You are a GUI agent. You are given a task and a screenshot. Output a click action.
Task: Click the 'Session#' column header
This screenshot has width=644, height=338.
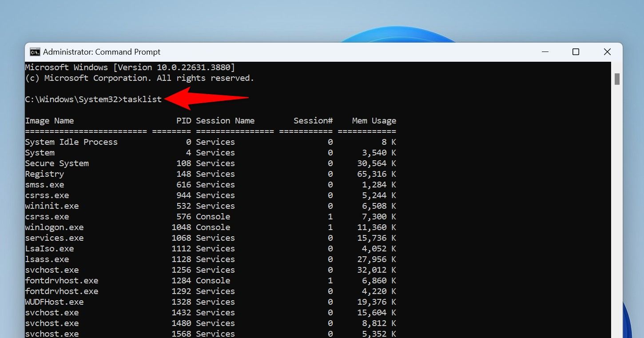tap(313, 121)
